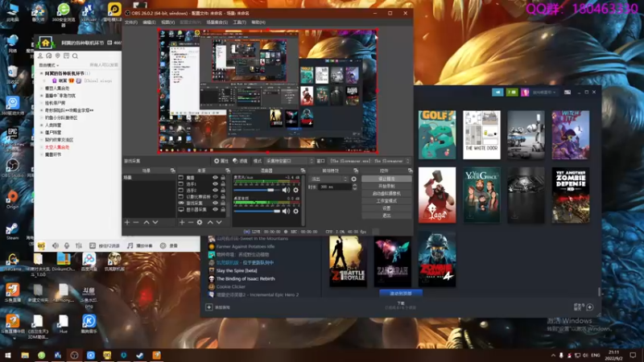Click the 工作室模式 button
The height and width of the screenshot is (362, 644).
(x=386, y=201)
